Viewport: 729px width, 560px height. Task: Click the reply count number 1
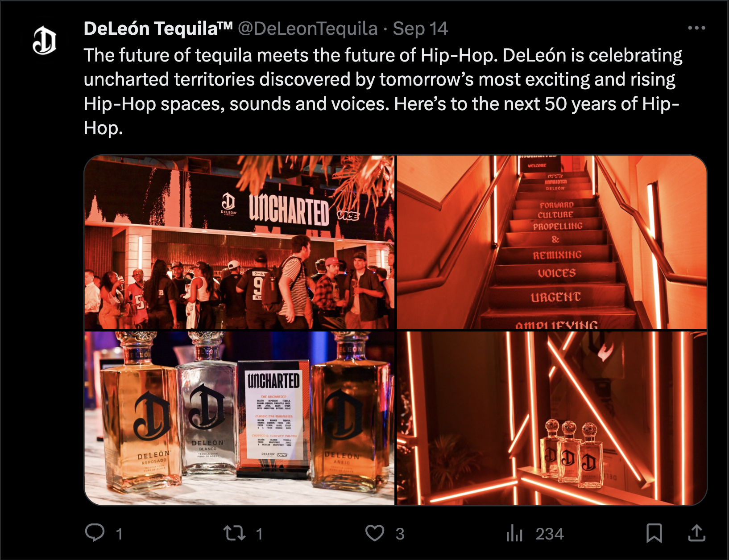tap(119, 534)
